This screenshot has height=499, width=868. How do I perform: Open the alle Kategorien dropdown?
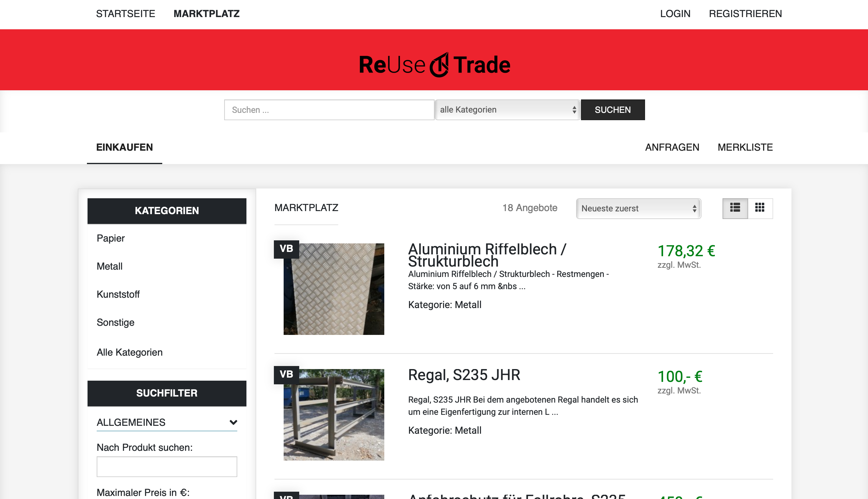tap(507, 110)
